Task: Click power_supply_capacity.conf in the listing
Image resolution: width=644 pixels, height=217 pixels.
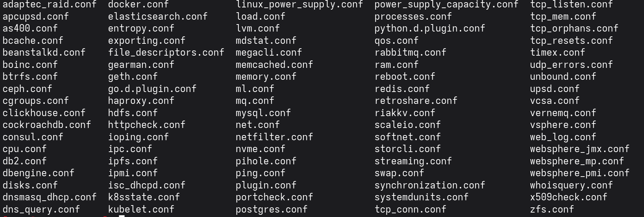Action: [x=446, y=4]
